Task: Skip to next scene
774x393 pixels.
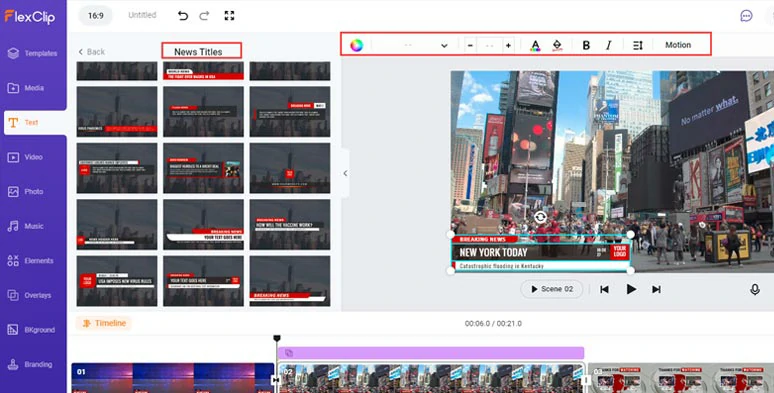Action: click(656, 289)
